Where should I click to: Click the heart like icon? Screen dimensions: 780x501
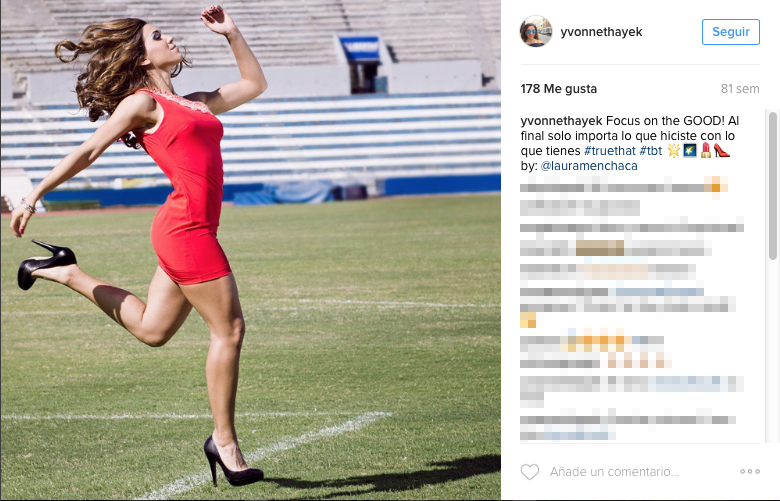pos(530,472)
